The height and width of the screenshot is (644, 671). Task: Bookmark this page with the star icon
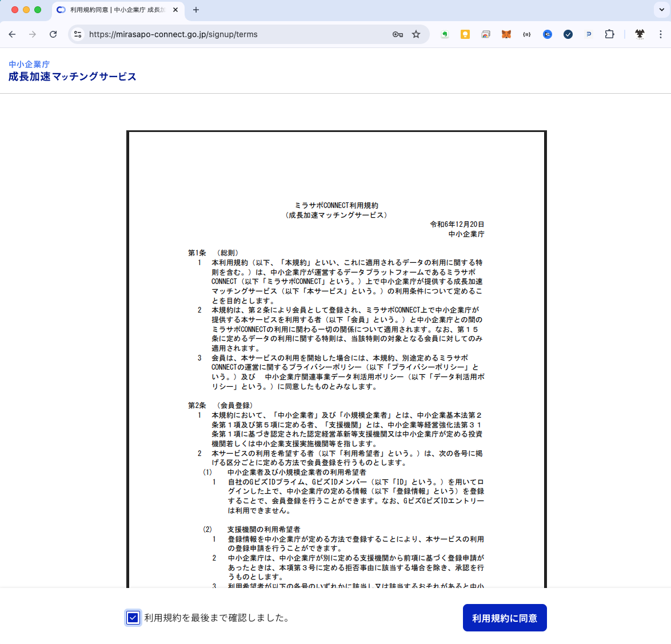[416, 34]
